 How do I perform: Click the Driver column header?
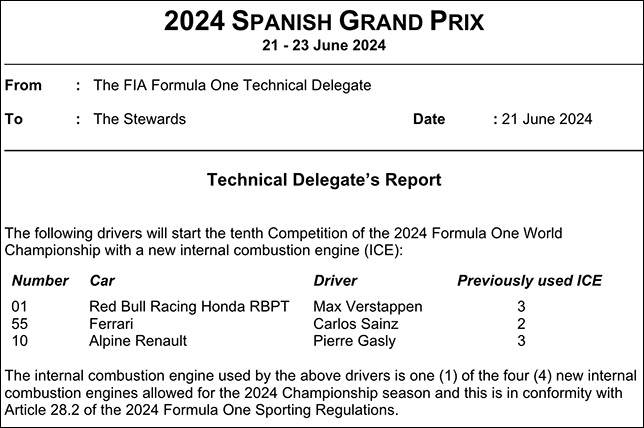(x=335, y=281)
